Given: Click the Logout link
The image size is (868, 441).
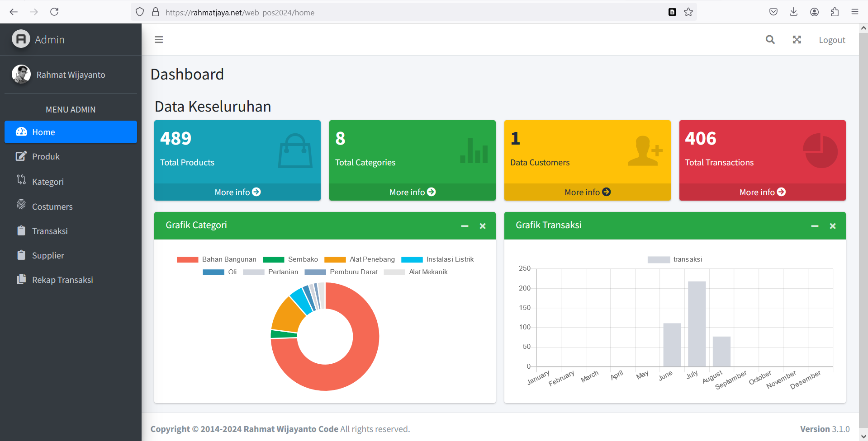Looking at the screenshot, I should point(831,40).
